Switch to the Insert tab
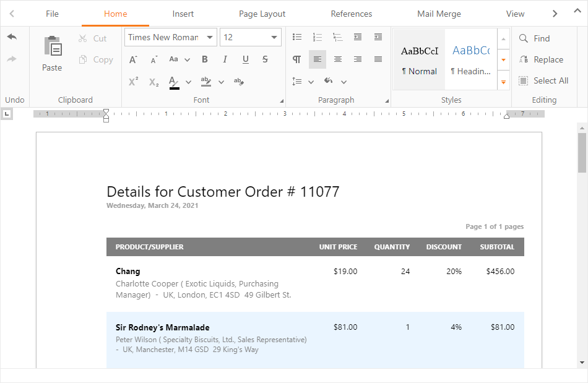 tap(183, 14)
